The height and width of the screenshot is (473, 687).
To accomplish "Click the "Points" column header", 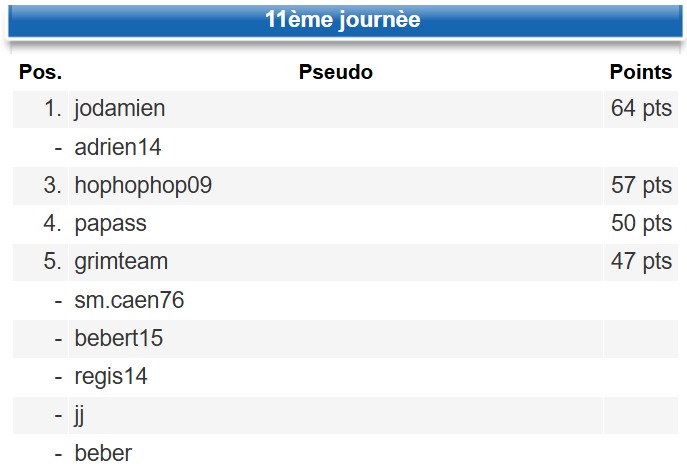I will point(640,72).
